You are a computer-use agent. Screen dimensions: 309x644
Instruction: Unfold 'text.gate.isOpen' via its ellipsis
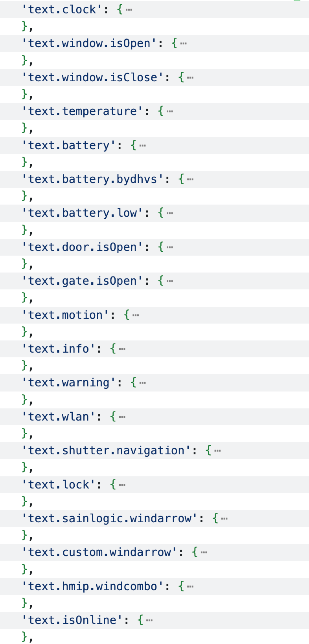pyautogui.click(x=170, y=281)
